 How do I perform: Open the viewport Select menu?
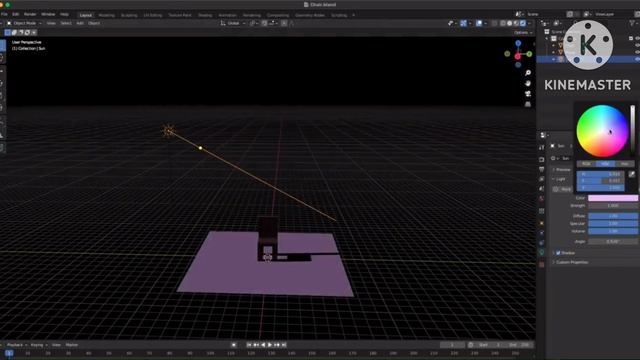(66, 23)
